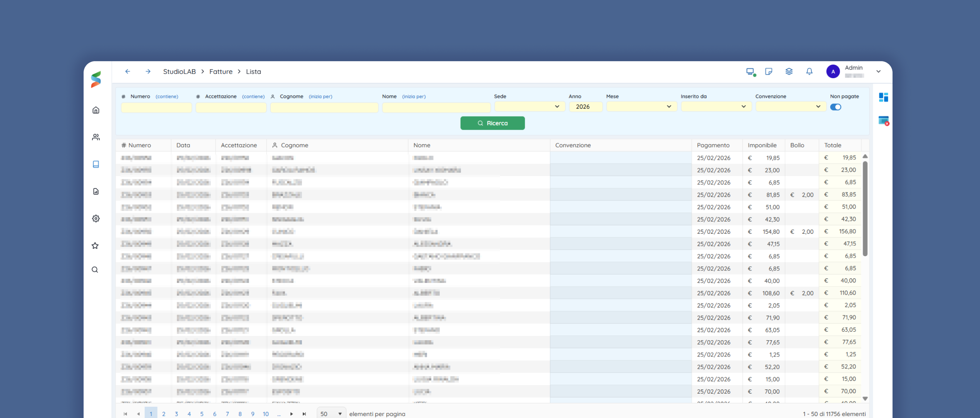Click the Fatture breadcrumb
The image size is (980, 418).
[221, 72]
